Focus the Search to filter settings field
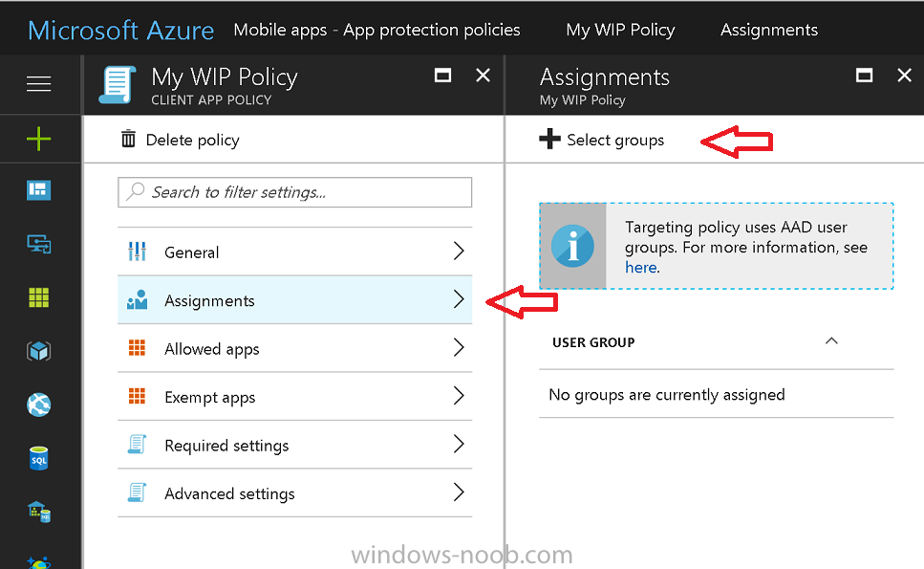Screen dimensions: 924x569 click(294, 192)
